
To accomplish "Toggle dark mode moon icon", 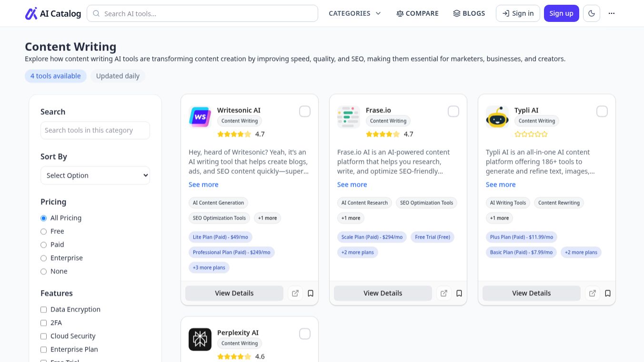I will pos(592,13).
